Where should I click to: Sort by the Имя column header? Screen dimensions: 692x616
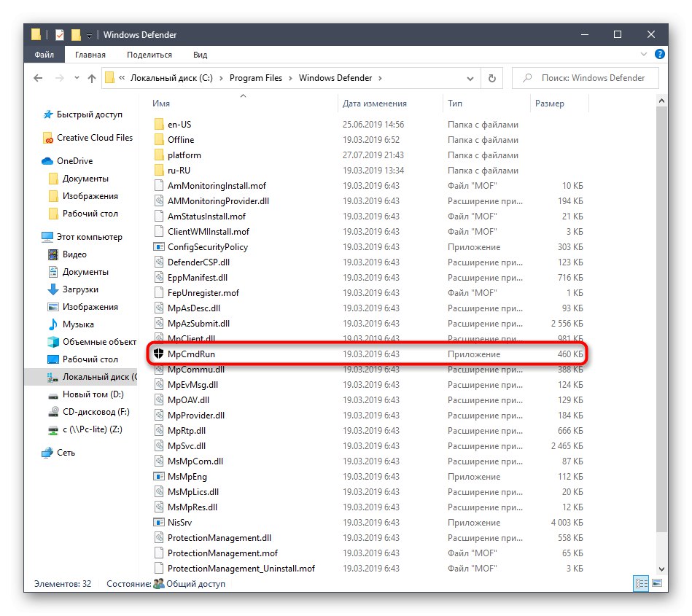(161, 104)
